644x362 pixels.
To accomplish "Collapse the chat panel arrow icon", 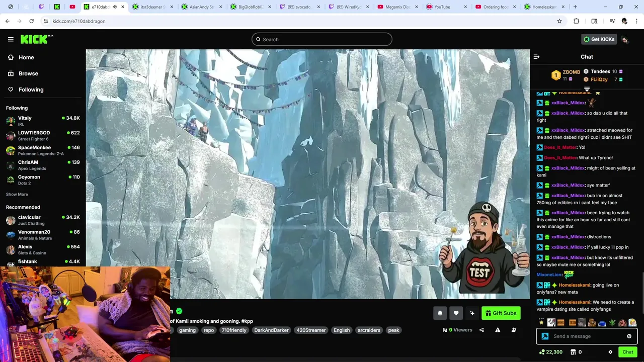I will click(x=536, y=57).
